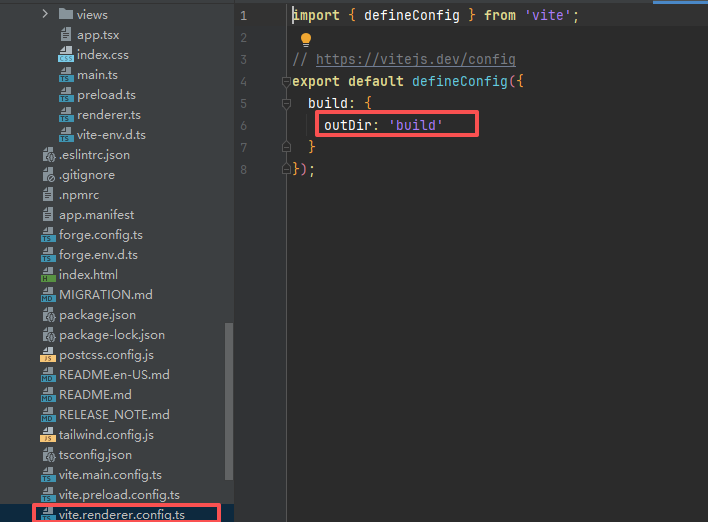Click the app.tsx file icon
This screenshot has height=522, width=708.
(x=66, y=34)
